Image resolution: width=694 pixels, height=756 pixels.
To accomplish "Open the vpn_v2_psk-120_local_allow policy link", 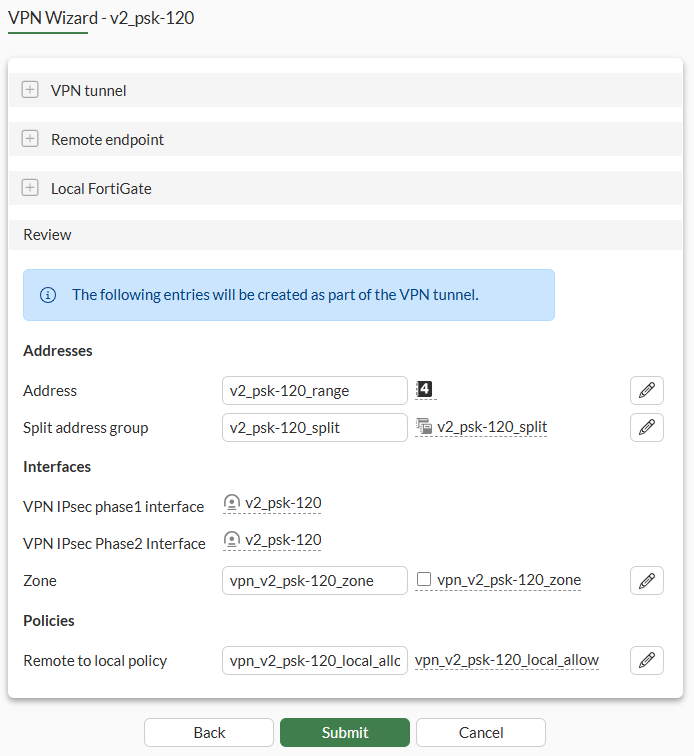I will click(507, 660).
